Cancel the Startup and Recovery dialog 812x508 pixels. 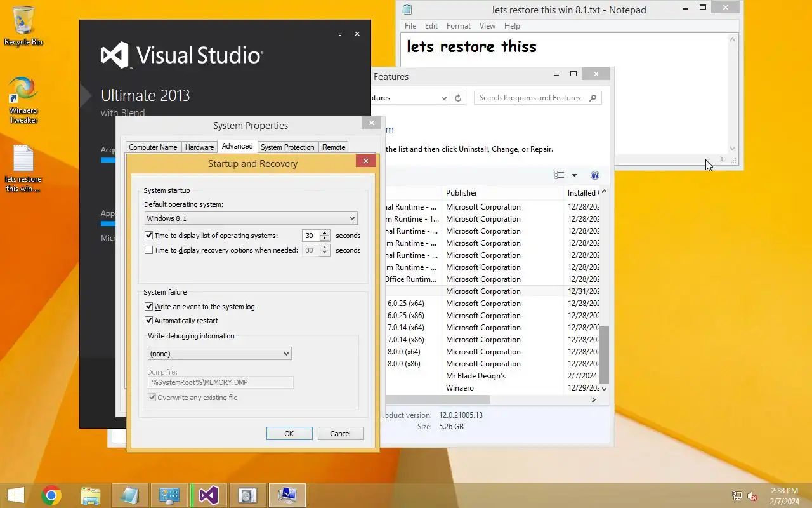340,434
